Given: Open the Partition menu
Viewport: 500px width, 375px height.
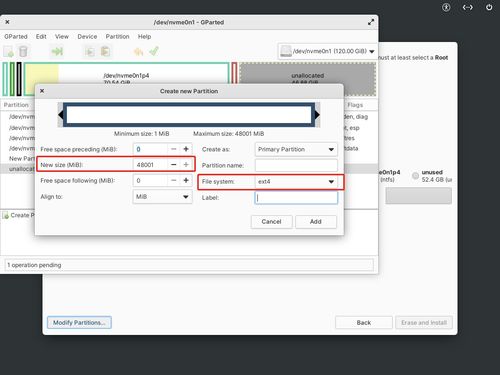Looking at the screenshot, I should 117,36.
